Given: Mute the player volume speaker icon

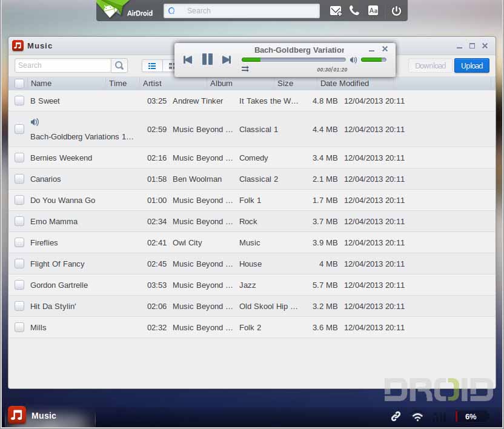Looking at the screenshot, I should [x=354, y=60].
